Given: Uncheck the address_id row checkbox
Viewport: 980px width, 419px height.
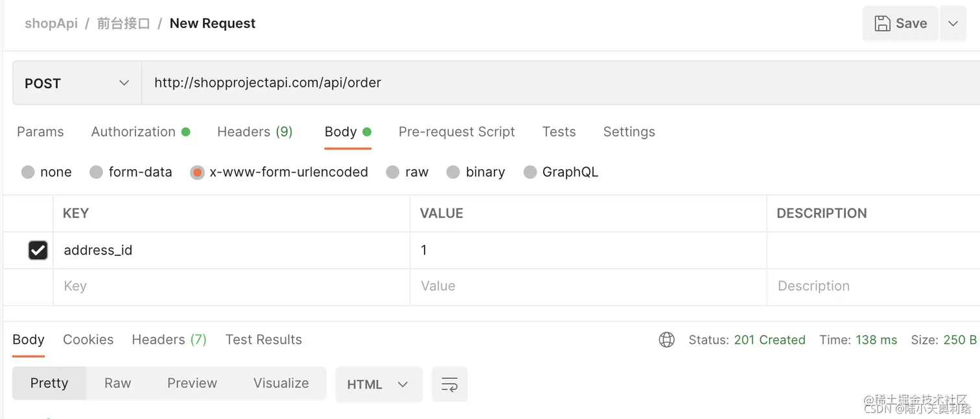Looking at the screenshot, I should 38,250.
